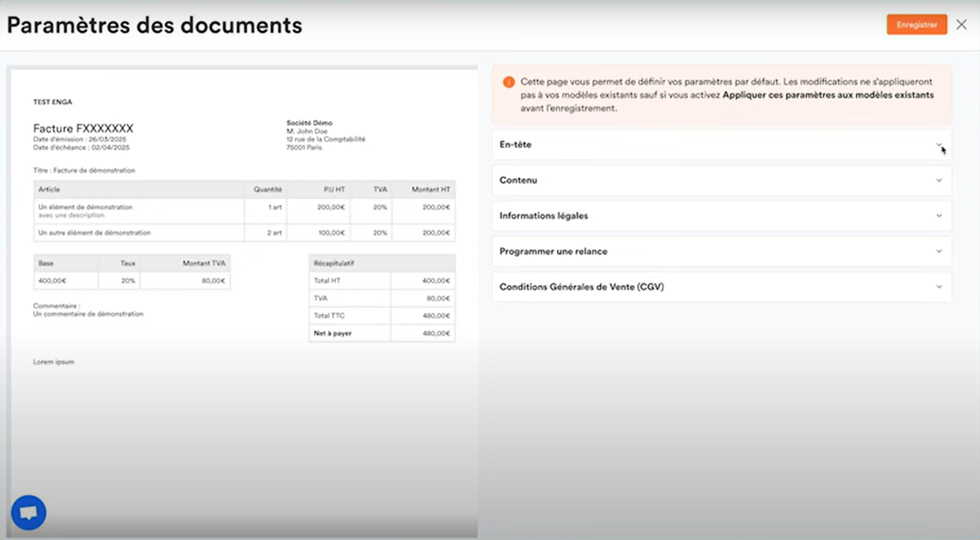Open the Conditions Générales de Vente (CGV) row
Viewport: 980px width, 540px height.
coord(721,287)
